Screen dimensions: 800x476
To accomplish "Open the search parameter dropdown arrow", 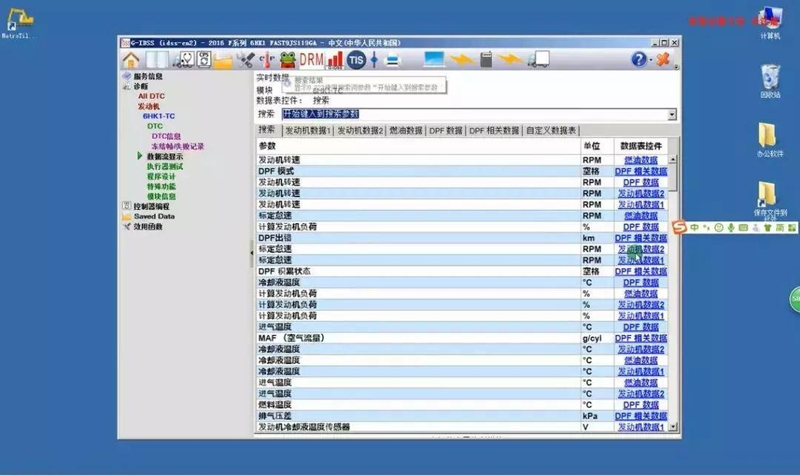I will coord(673,115).
